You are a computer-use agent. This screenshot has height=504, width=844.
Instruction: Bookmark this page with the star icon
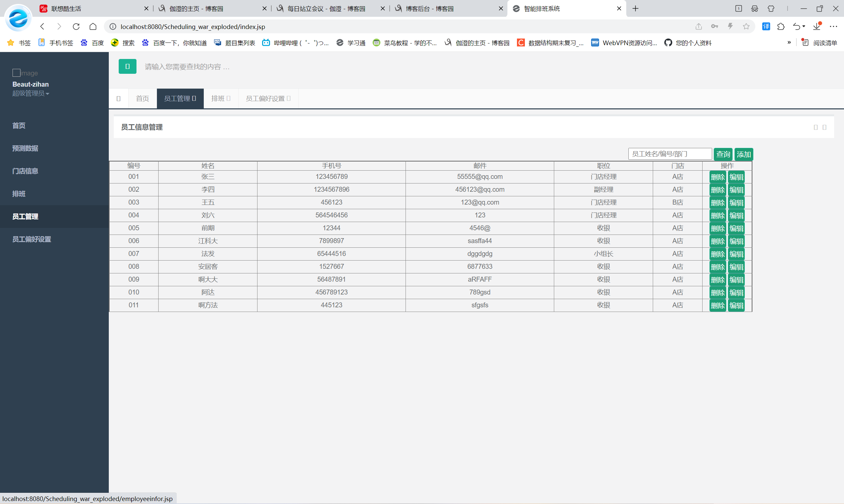(746, 26)
